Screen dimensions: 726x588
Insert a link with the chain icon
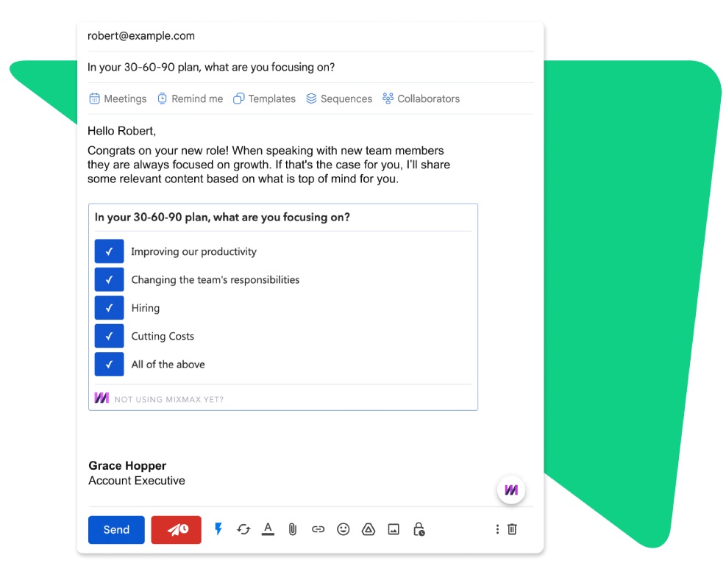318,529
